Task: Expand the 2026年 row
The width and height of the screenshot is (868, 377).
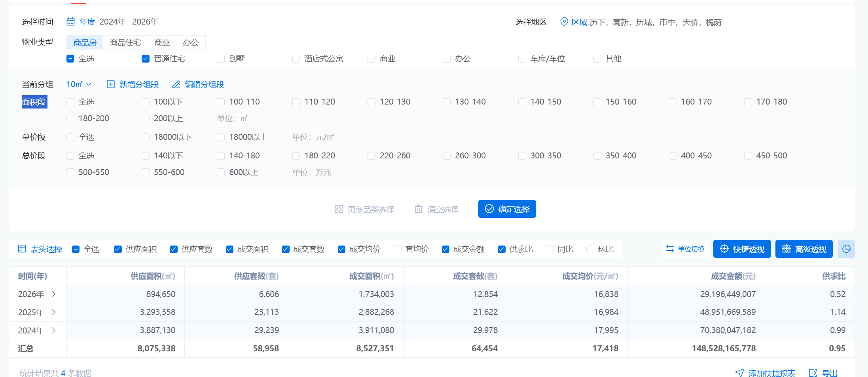Action: [54, 294]
